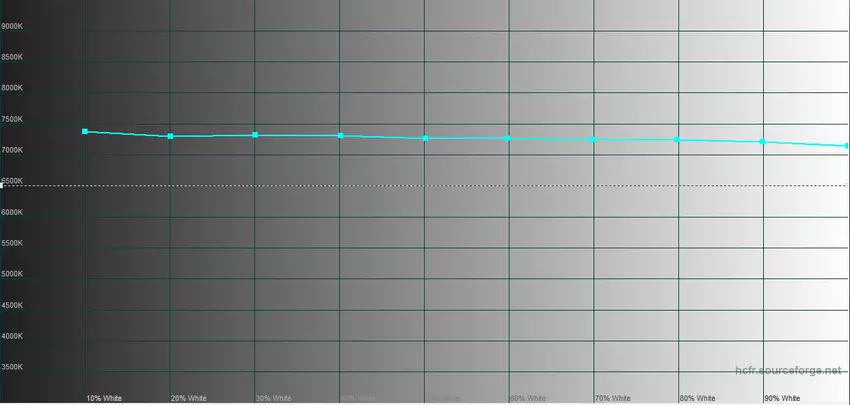Select the "60% White" axis label
850x405 pixels.
coord(528,398)
